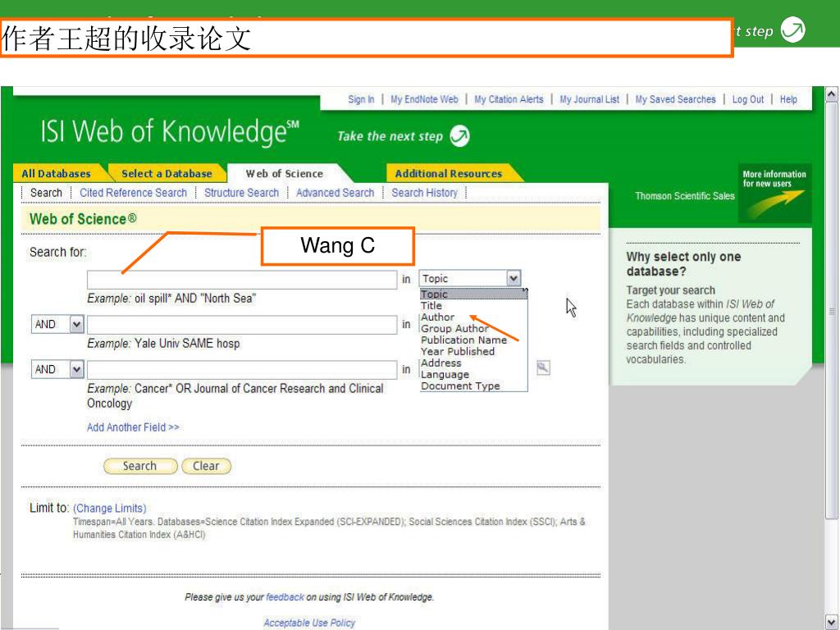Click Thomson Scientific Sales text
This screenshot has height=630, width=840.
685,196
